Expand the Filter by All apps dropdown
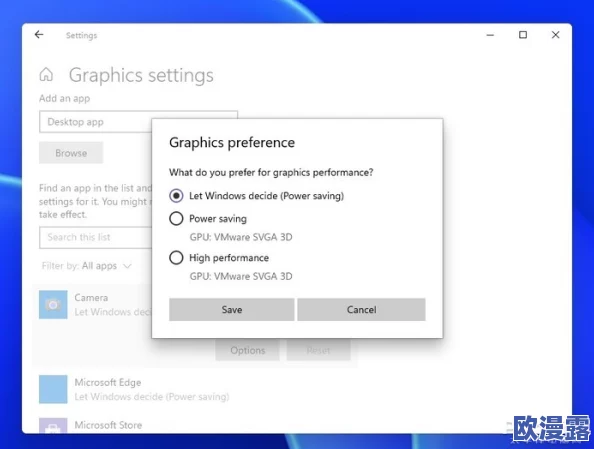The height and width of the screenshot is (449, 594). [87, 266]
